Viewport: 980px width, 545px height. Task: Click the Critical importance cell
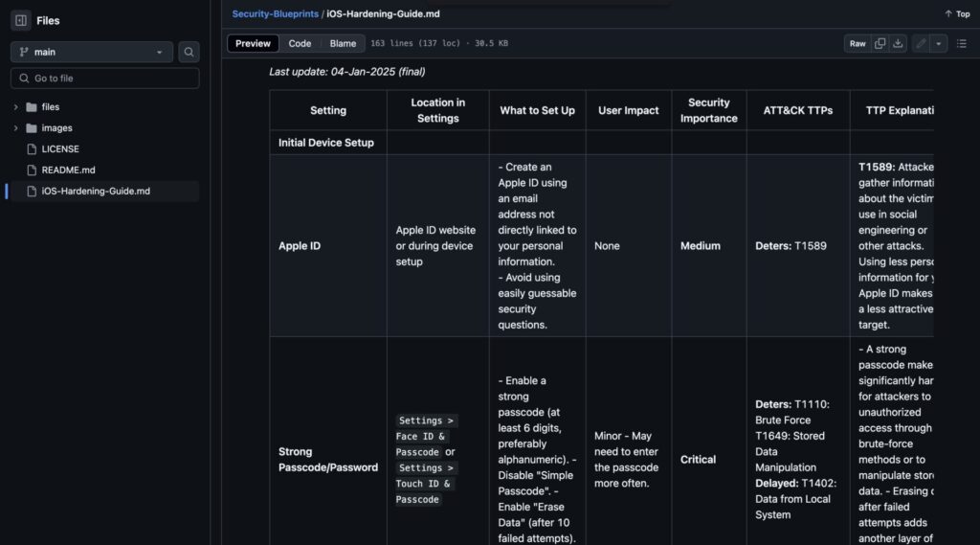pos(709,460)
